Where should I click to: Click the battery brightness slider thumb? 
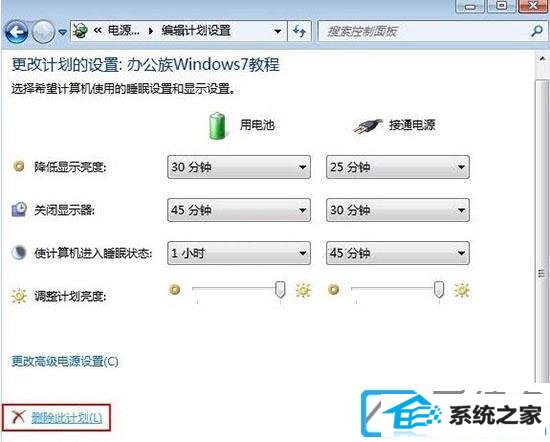point(280,289)
